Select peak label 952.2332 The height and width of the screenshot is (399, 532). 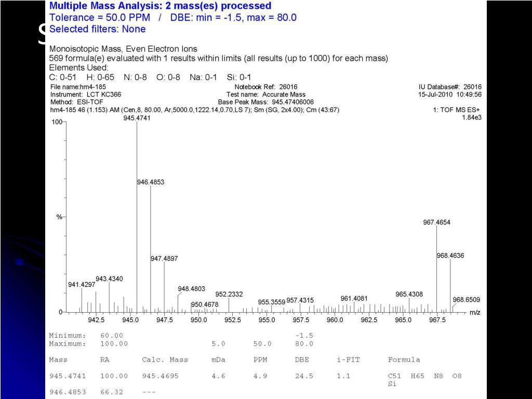point(229,294)
